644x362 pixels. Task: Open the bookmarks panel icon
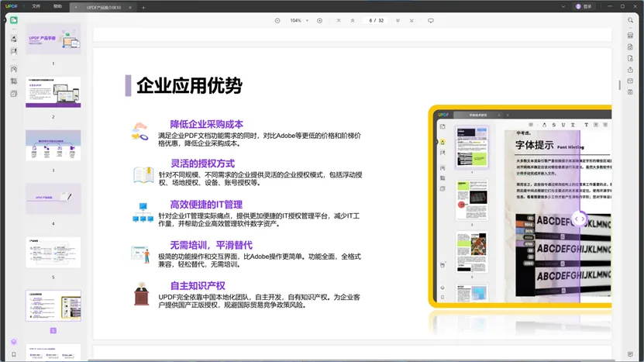[13, 354]
